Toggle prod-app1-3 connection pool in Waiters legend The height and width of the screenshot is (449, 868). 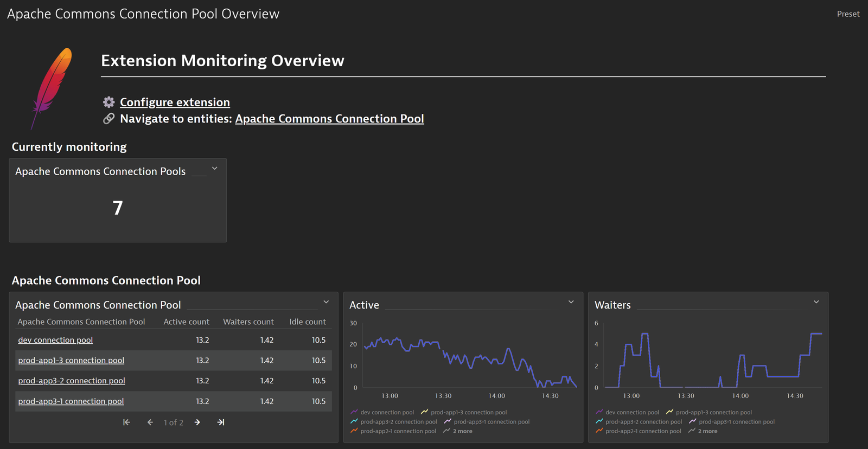(x=709, y=412)
